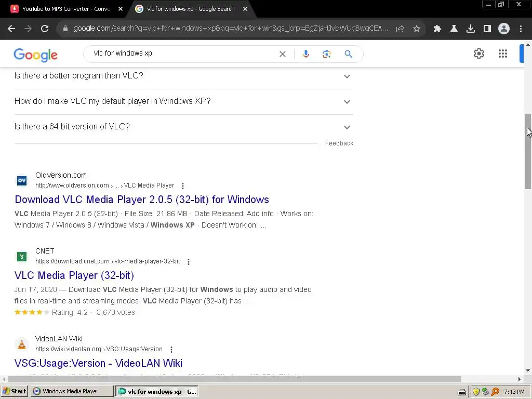Viewport: 532px width, 399px height.
Task: Click the horizontal scrollbar thumb
Action: pyautogui.click(x=234, y=379)
